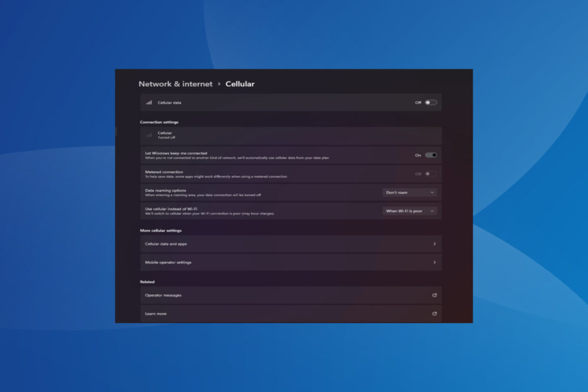The width and height of the screenshot is (588, 392).
Task: Open the When Wi-Fi is poor dropdown
Action: (409, 211)
